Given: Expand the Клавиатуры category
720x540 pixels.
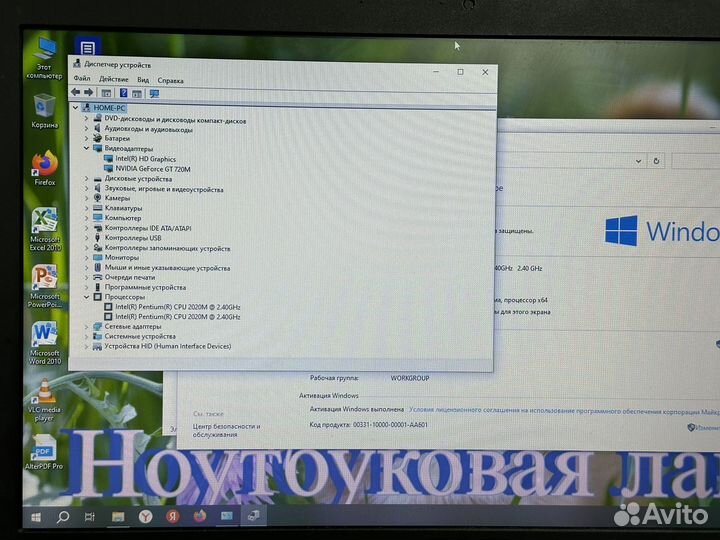Looking at the screenshot, I should pos(86,208).
